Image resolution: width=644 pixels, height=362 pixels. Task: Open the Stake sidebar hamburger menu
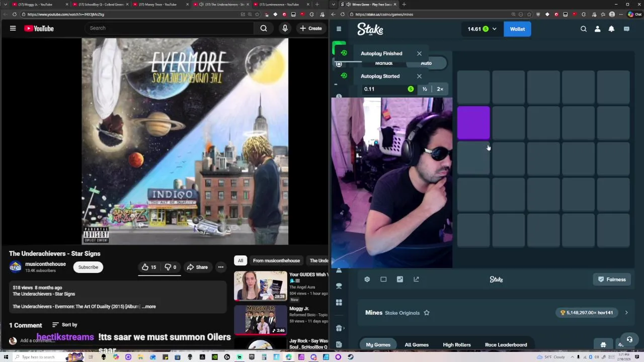(x=339, y=29)
